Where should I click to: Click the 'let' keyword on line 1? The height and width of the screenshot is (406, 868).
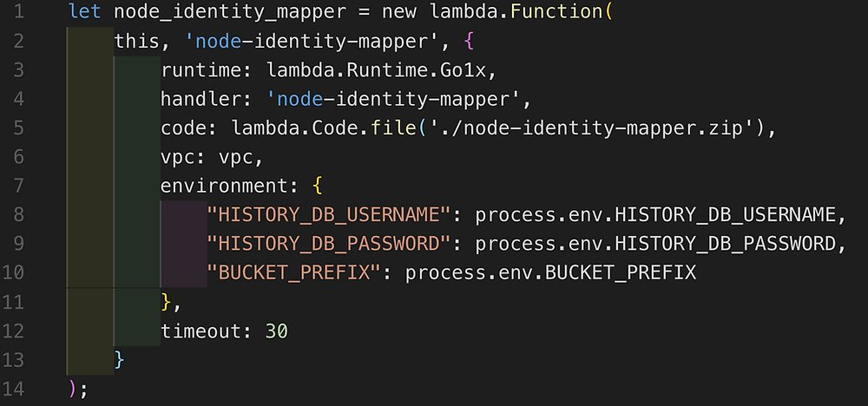(x=85, y=12)
